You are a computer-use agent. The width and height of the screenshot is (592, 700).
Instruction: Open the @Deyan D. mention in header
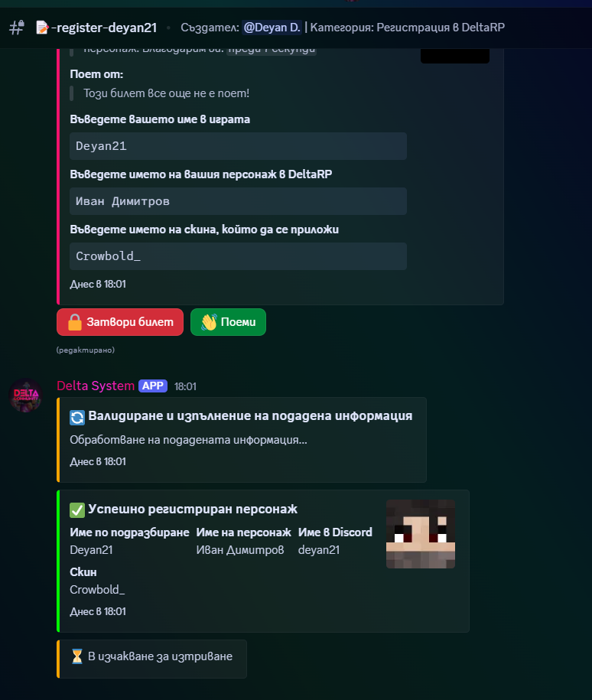pyautogui.click(x=272, y=28)
